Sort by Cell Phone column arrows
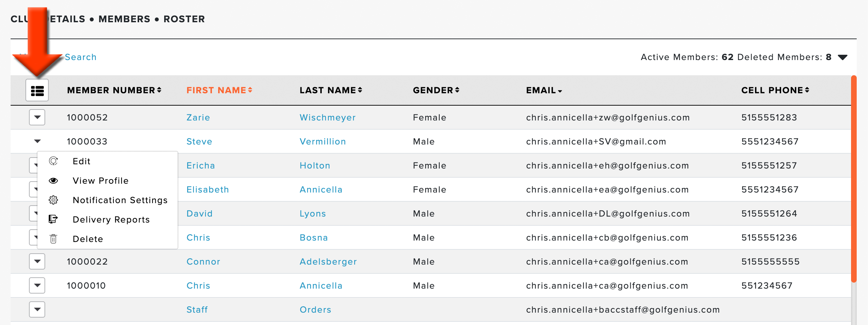Screen dimensions: 868x325 click(807, 90)
